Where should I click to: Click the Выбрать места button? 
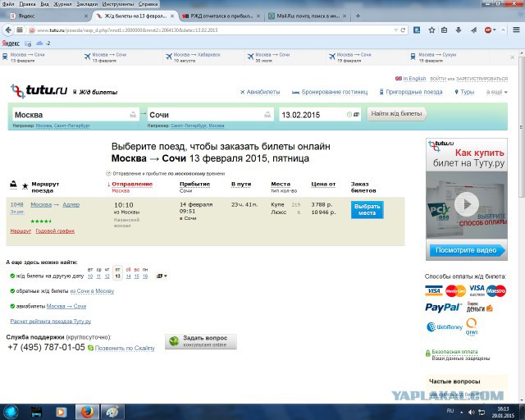367,210
